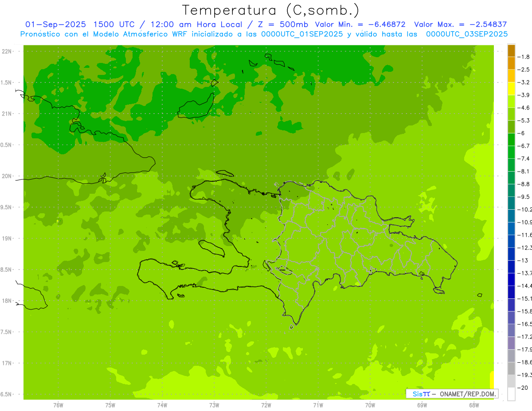Click the "-3.9" colorbar label
The width and height of the screenshot is (532, 411).
[524, 95]
